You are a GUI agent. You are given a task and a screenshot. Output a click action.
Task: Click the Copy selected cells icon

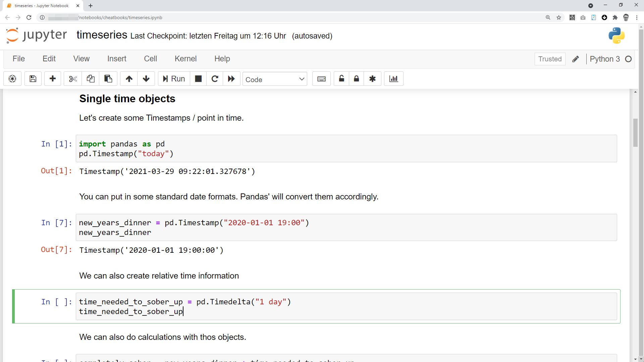point(90,79)
